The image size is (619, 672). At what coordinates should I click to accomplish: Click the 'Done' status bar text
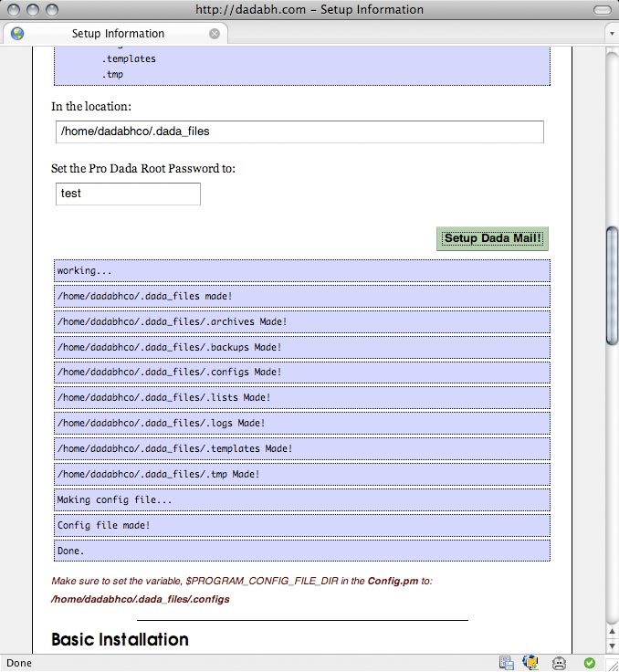[x=19, y=663]
